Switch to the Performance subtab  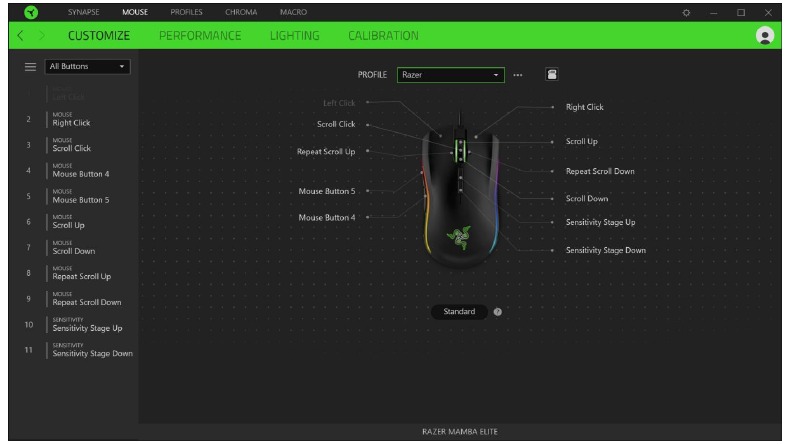point(200,36)
